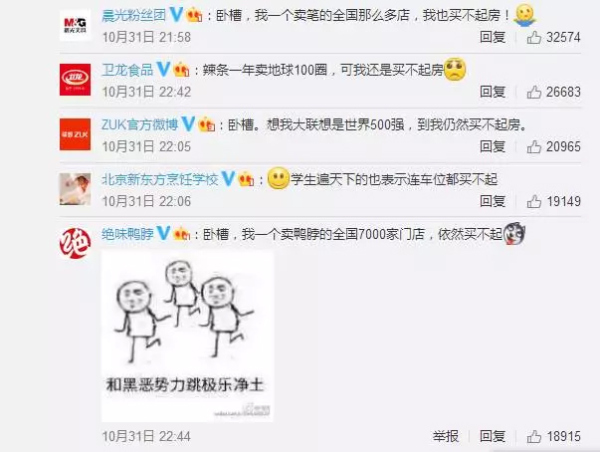This screenshot has height=452, width=600.
Task: Like the 晨光粉丝团 comment with 32574 likes
Action: [x=534, y=37]
